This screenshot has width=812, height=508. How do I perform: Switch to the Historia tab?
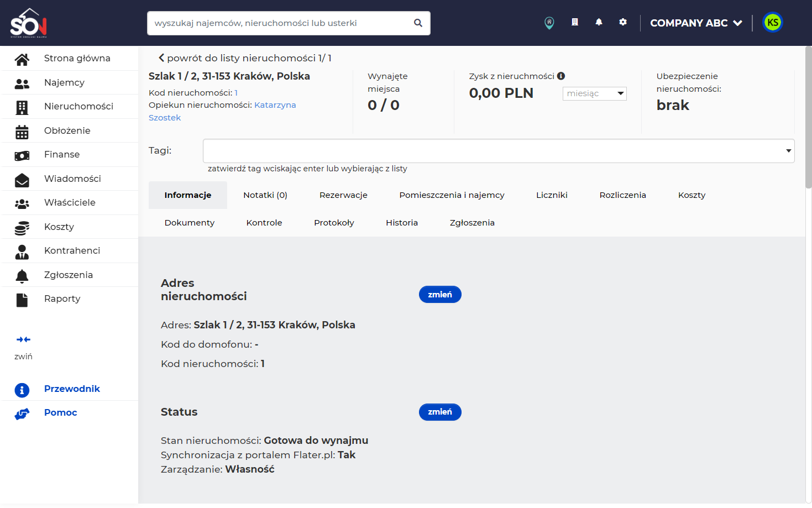point(402,223)
